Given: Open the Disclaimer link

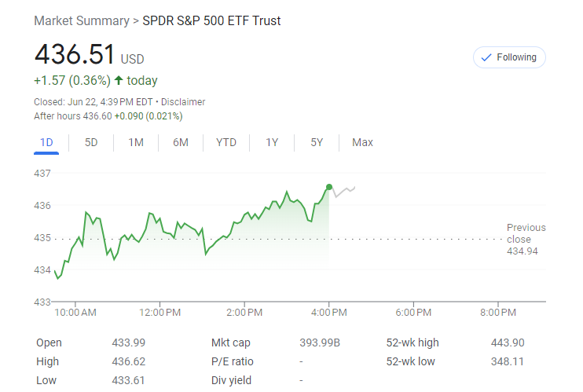Looking at the screenshot, I should click(183, 102).
